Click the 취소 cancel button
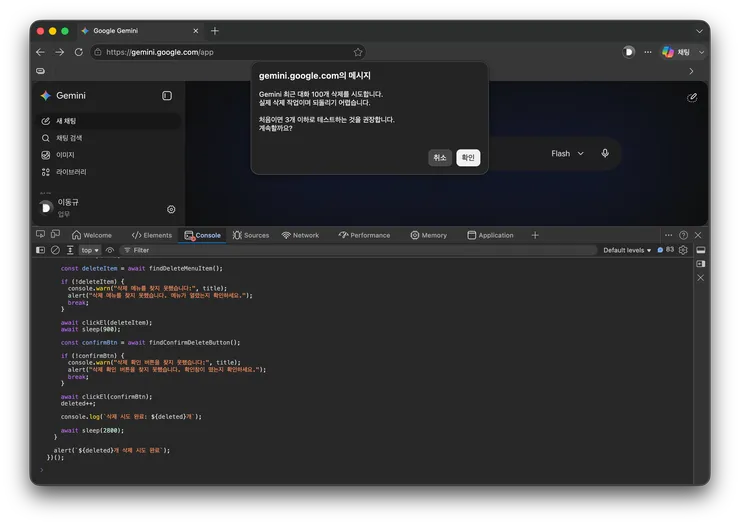The image size is (740, 525). coord(440,158)
